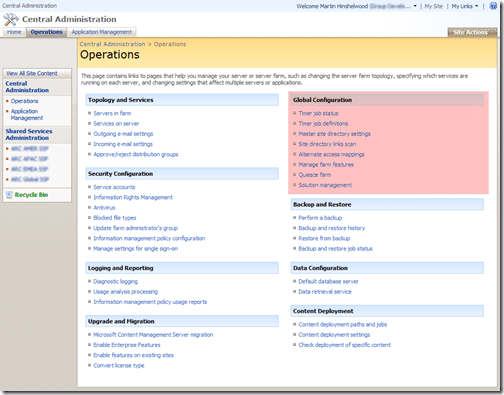This screenshot has height=395, width=504.
Task: Open Quiesce farm
Action: tap(315, 175)
